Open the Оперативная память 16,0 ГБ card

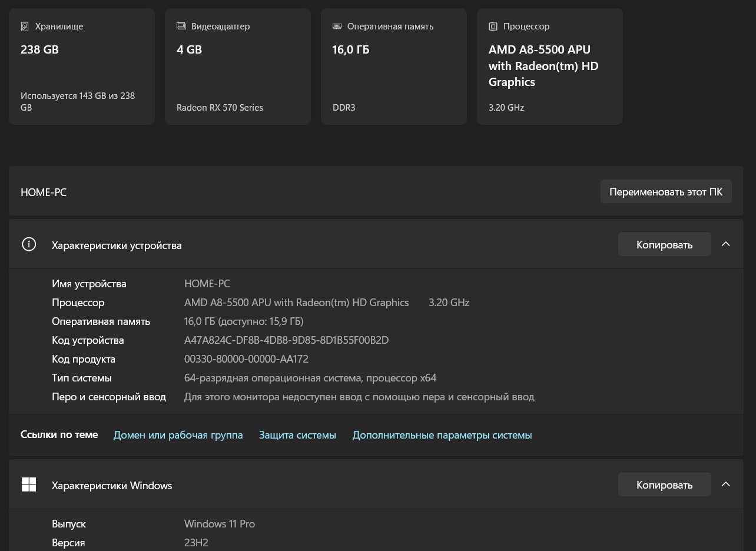394,67
